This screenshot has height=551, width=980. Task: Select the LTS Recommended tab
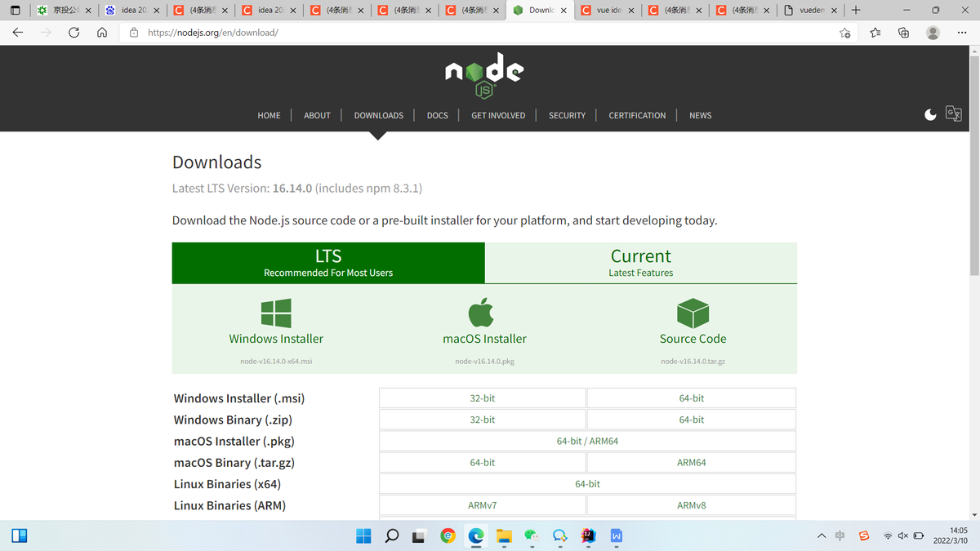328,263
